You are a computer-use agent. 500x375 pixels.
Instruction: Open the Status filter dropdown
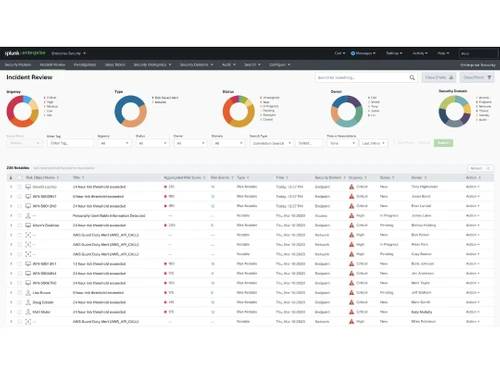coord(152,143)
